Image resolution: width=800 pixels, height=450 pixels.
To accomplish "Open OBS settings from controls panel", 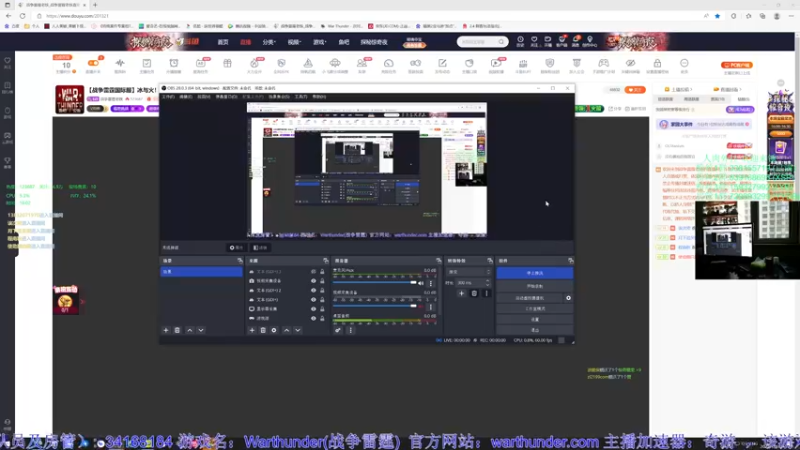I will pos(535,319).
